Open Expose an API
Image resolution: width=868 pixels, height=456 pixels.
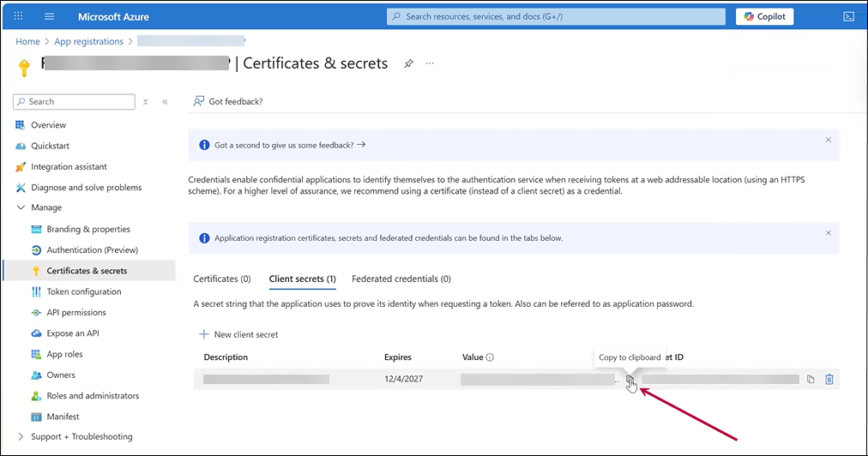coord(73,333)
